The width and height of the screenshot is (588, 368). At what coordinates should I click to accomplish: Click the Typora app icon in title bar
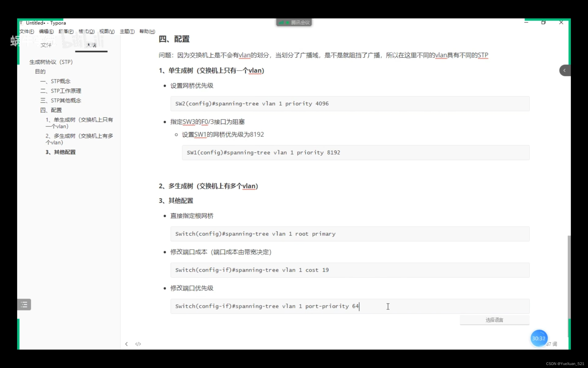click(x=21, y=23)
